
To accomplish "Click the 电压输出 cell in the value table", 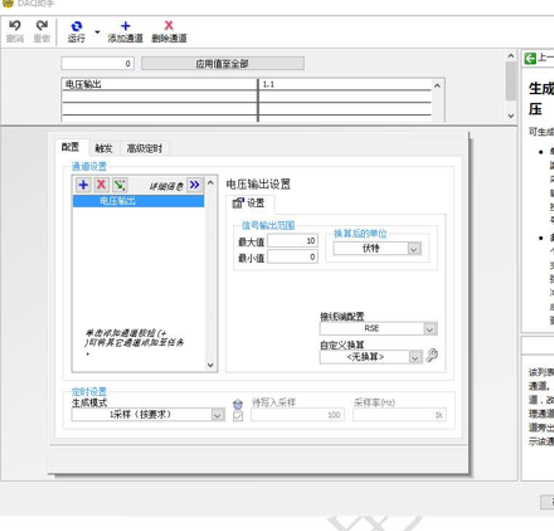I will pyautogui.click(x=160, y=84).
